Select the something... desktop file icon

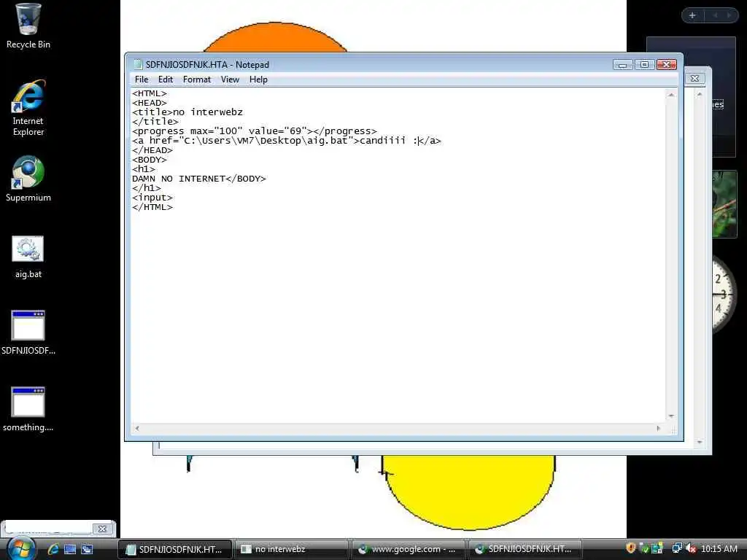point(28,410)
